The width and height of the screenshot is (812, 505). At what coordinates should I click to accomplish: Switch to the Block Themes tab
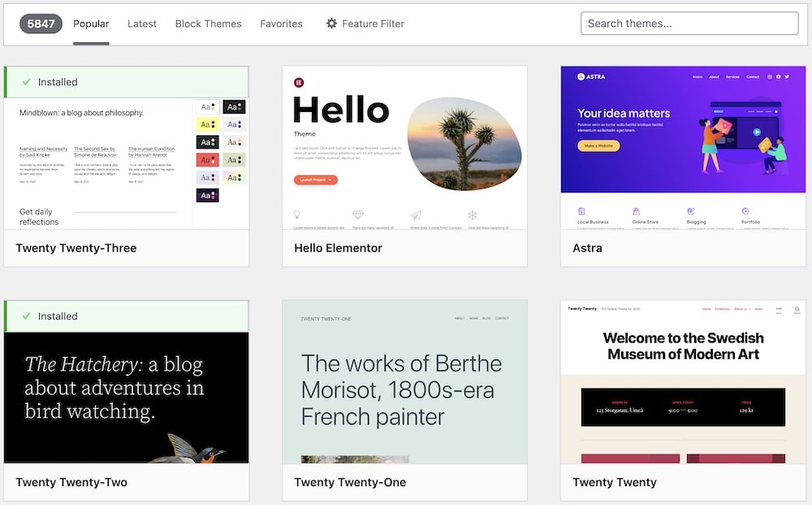(x=208, y=24)
